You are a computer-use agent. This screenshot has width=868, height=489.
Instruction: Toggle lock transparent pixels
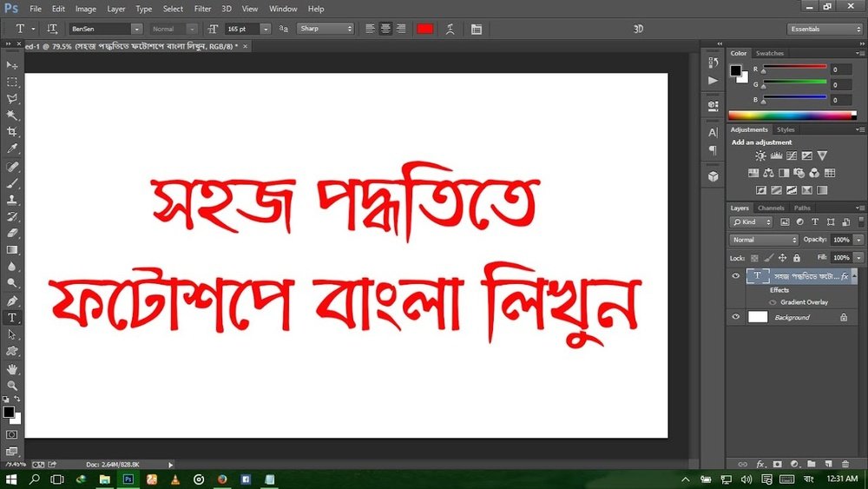(754, 258)
